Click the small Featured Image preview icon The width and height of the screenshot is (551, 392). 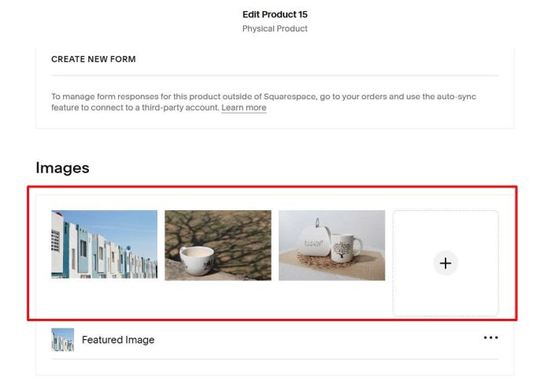point(62,340)
